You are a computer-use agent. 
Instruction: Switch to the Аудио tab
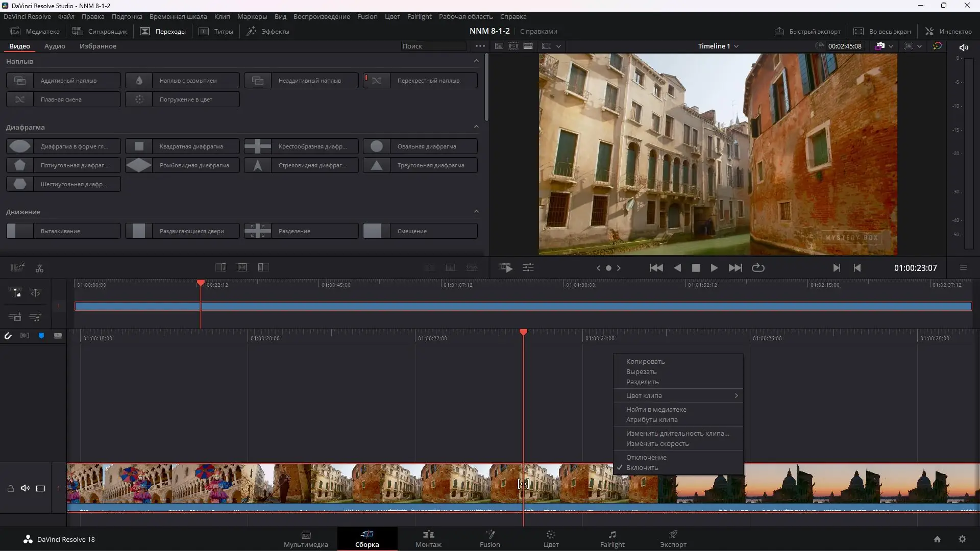point(54,46)
